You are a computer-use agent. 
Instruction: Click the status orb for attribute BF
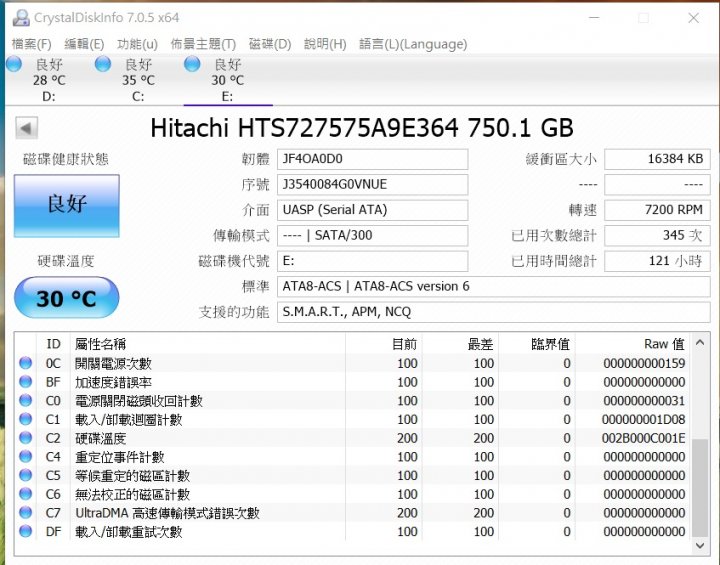(x=26, y=382)
